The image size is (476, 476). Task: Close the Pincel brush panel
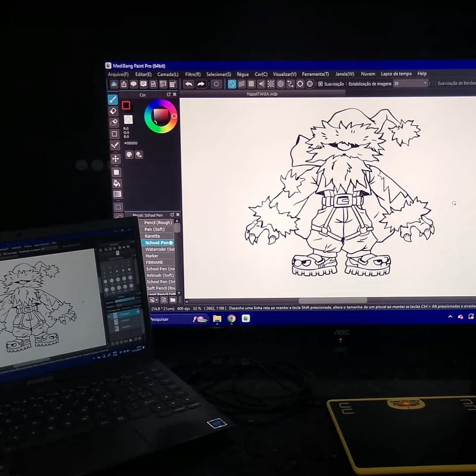coord(178,215)
